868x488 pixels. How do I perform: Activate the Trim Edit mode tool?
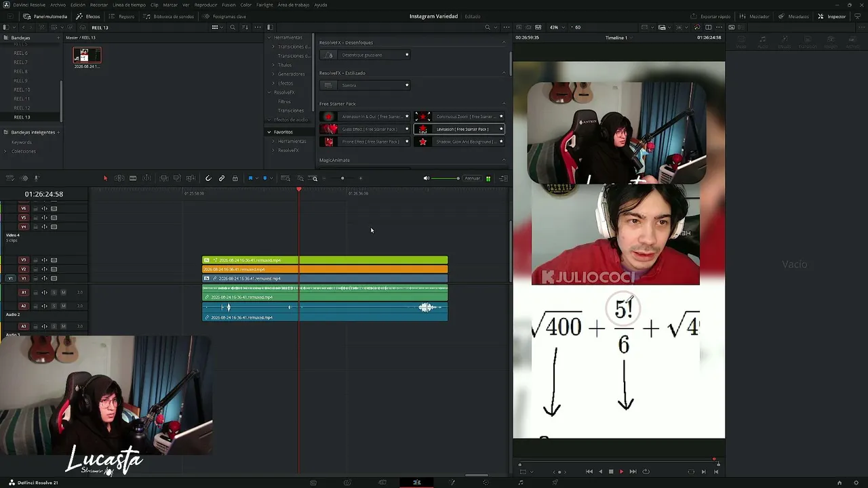point(119,178)
